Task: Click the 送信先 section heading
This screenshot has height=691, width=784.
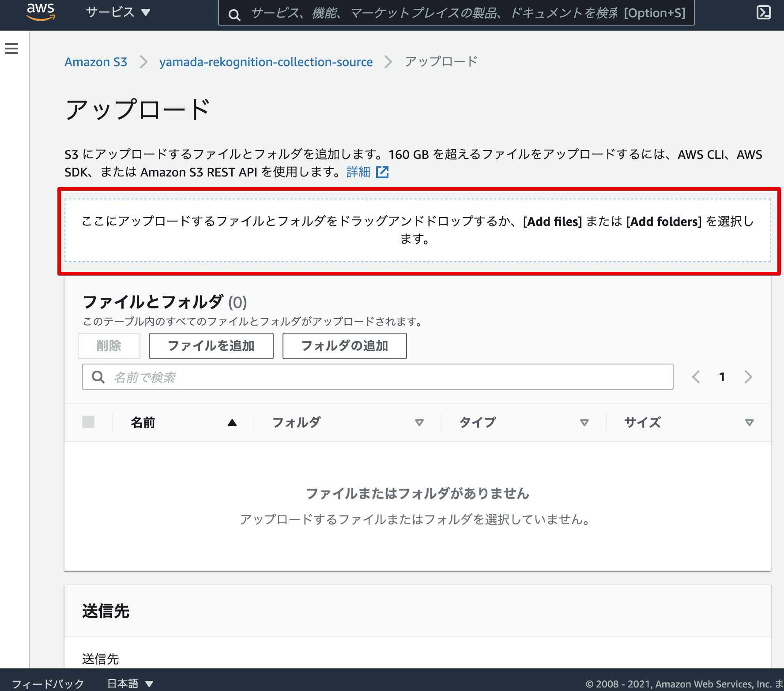Action: click(106, 611)
